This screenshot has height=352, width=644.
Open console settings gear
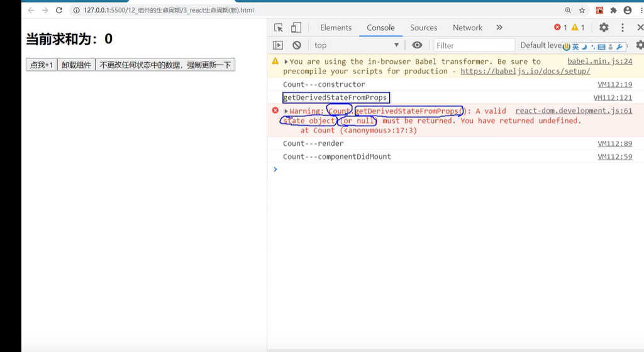640,45
